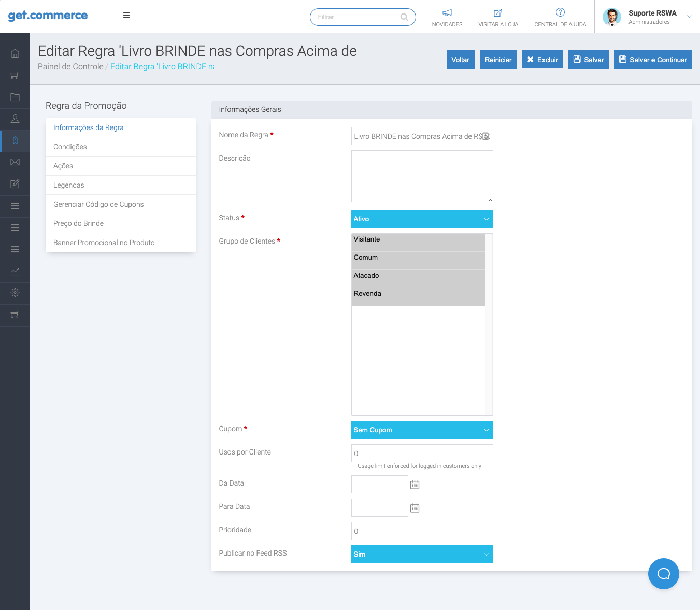Image resolution: width=700 pixels, height=610 pixels.
Task: Open the Preço do Brinde tab
Action: point(78,223)
